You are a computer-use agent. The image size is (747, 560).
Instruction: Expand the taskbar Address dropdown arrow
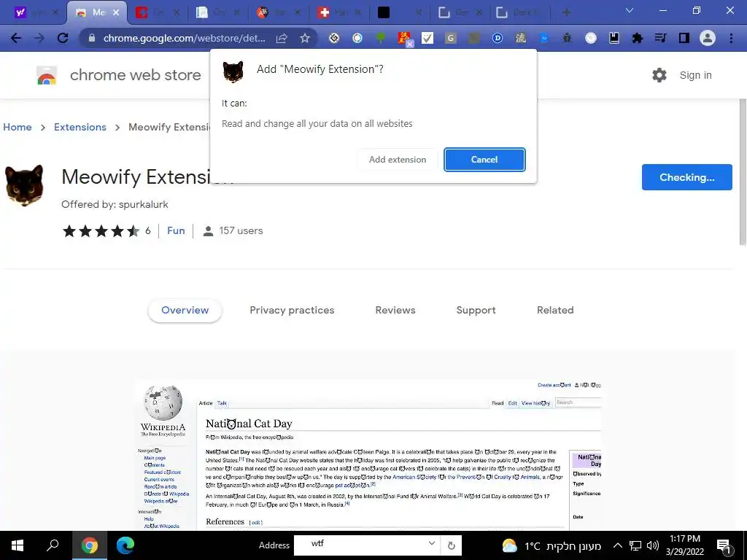[x=431, y=543]
